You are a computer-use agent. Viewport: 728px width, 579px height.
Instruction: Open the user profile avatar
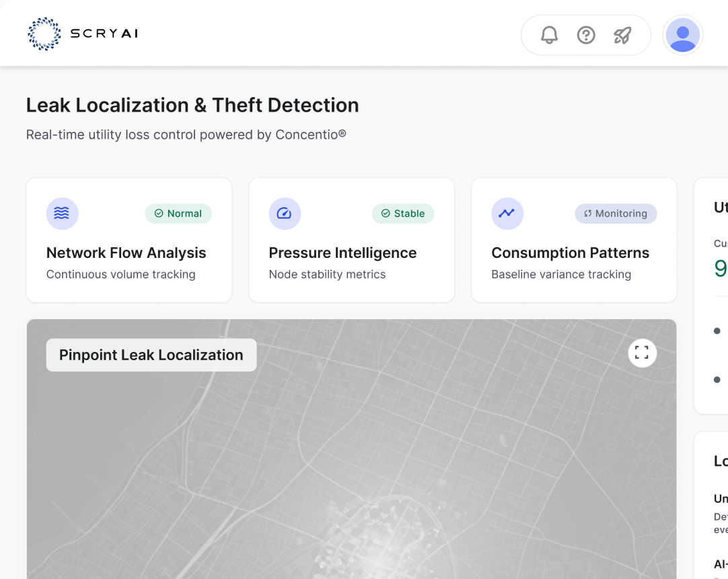click(682, 35)
